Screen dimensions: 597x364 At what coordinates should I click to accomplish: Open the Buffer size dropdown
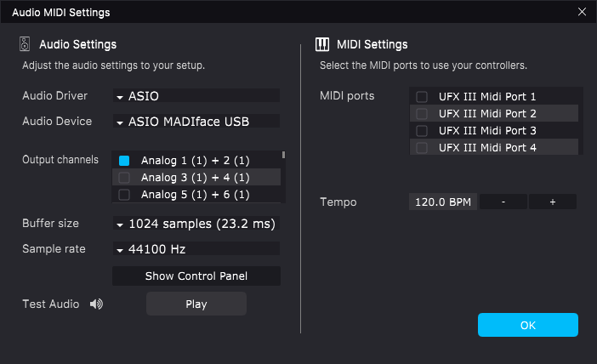tap(196, 224)
